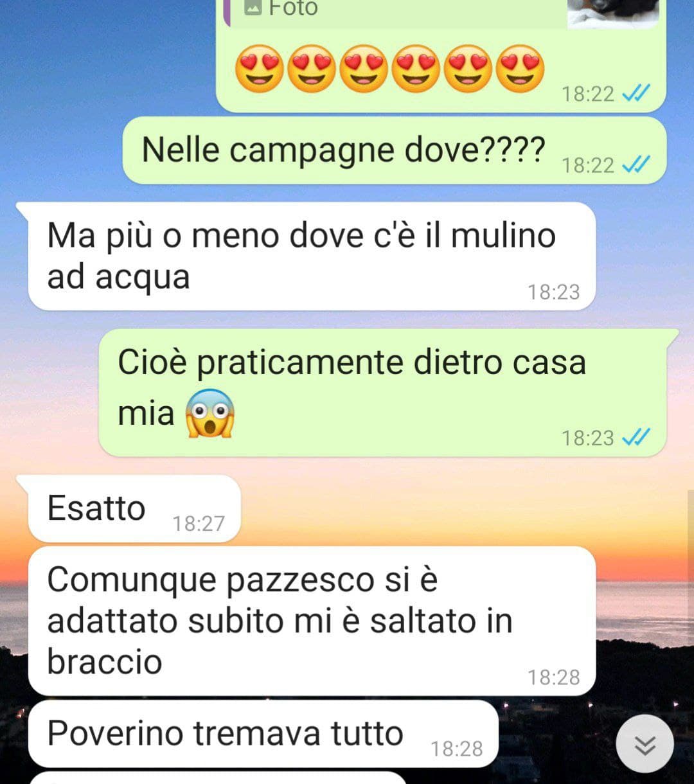Tap read checkmarks on 'Nelle campagne dove????'
The width and height of the screenshot is (694, 784).
[637, 165]
